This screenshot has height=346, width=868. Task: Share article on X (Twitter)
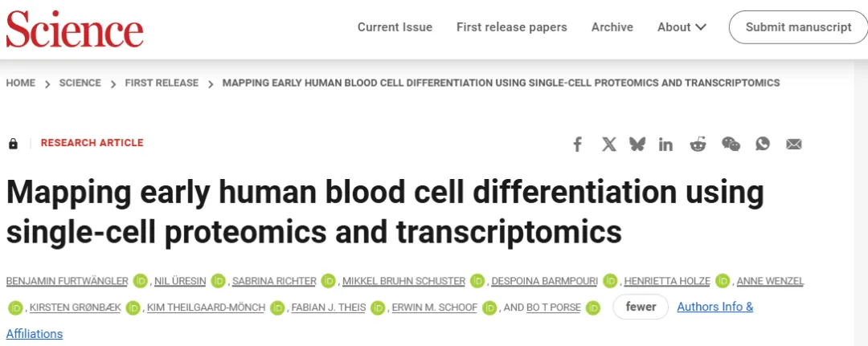coord(609,145)
